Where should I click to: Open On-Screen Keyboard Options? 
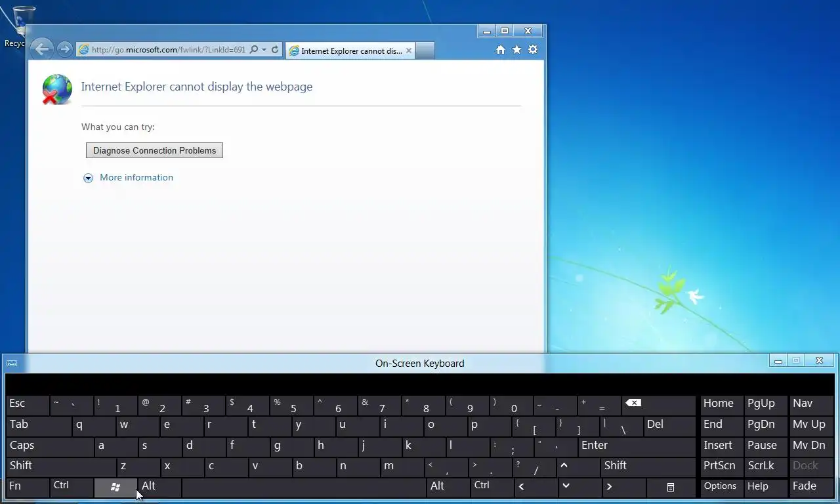[721, 488]
